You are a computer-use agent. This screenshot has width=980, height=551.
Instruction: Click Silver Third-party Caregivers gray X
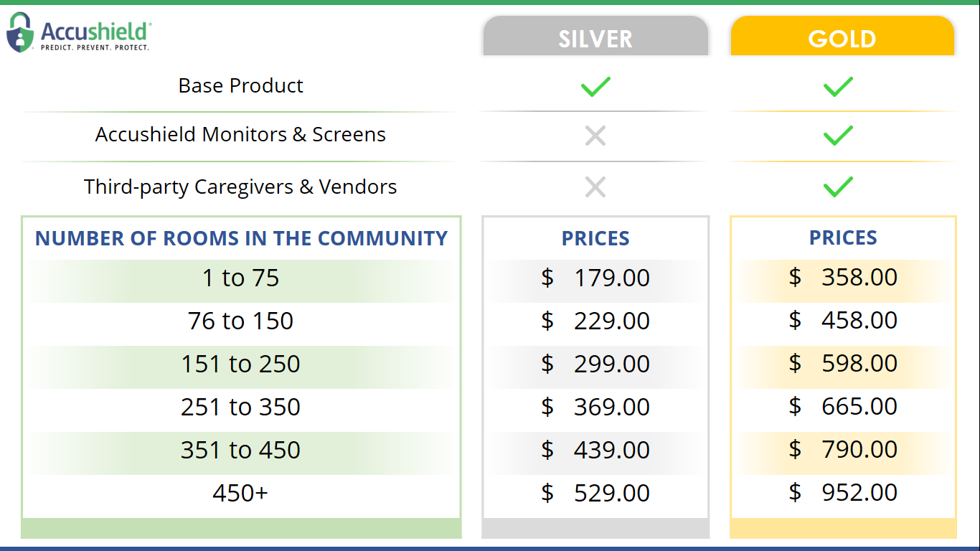[x=595, y=187]
